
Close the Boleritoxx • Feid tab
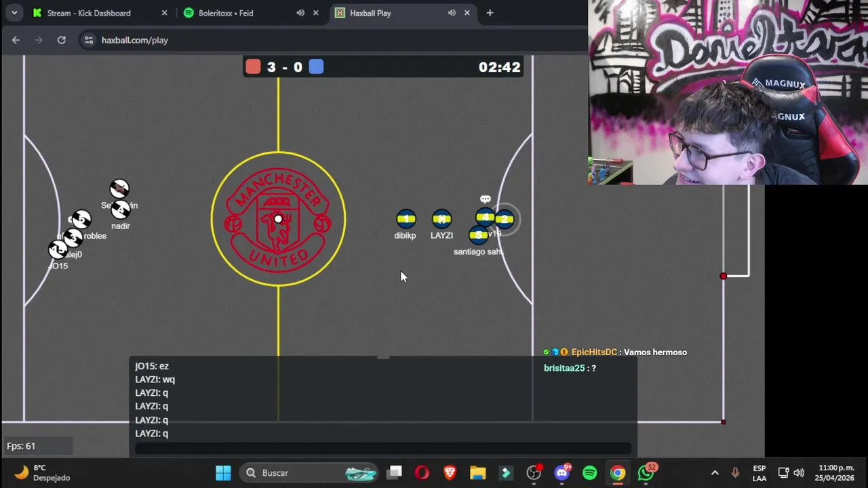(x=315, y=13)
